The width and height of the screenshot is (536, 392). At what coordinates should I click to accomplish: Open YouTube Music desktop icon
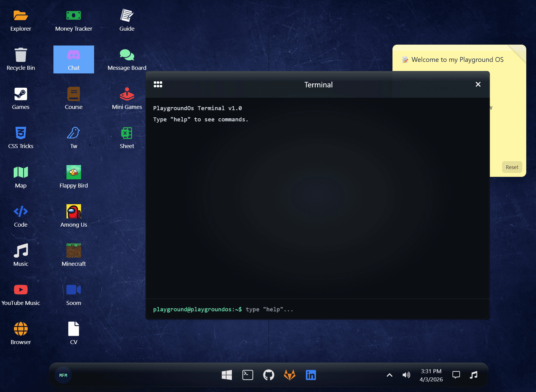[21, 295]
